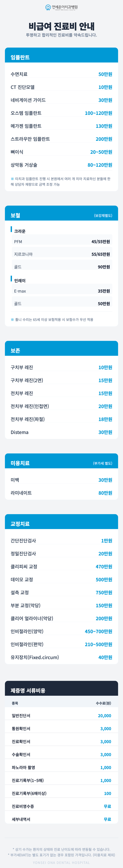Select the 임플란트 section header
This screenshot has height=868, width=123.
pyautogui.click(x=20, y=57)
